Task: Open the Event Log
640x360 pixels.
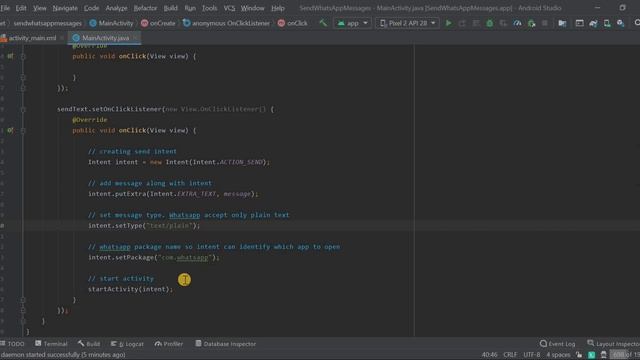Action: pyautogui.click(x=558, y=344)
